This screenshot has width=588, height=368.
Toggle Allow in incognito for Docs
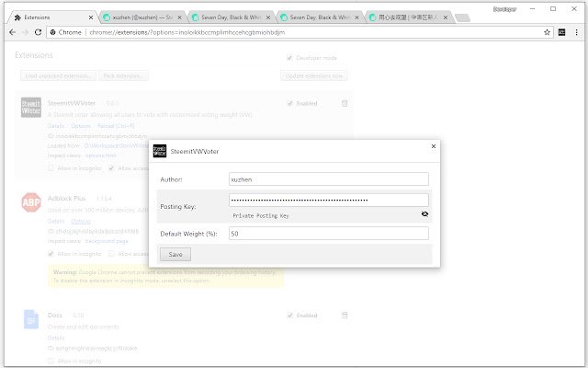[51, 361]
